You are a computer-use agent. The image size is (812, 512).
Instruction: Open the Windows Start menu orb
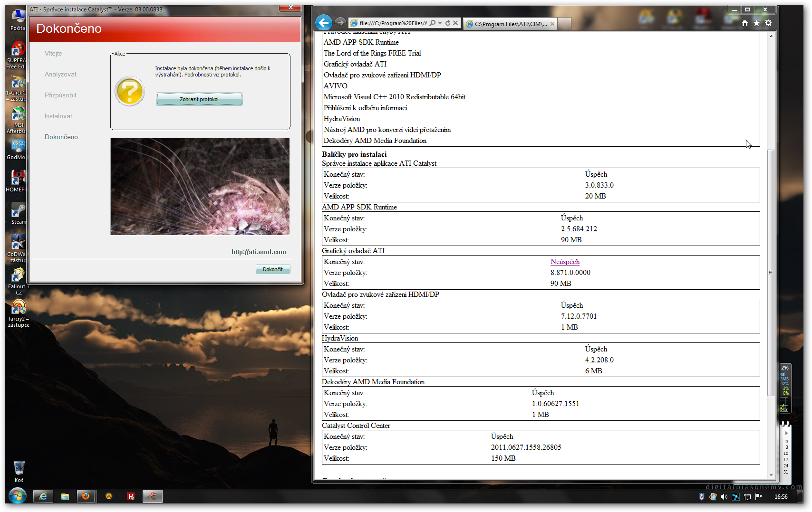point(17,496)
